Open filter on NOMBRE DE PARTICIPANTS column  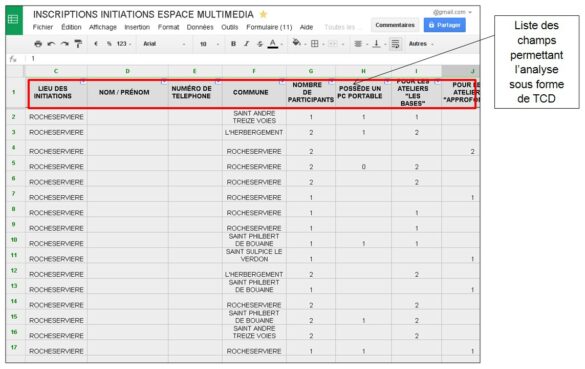click(x=331, y=81)
